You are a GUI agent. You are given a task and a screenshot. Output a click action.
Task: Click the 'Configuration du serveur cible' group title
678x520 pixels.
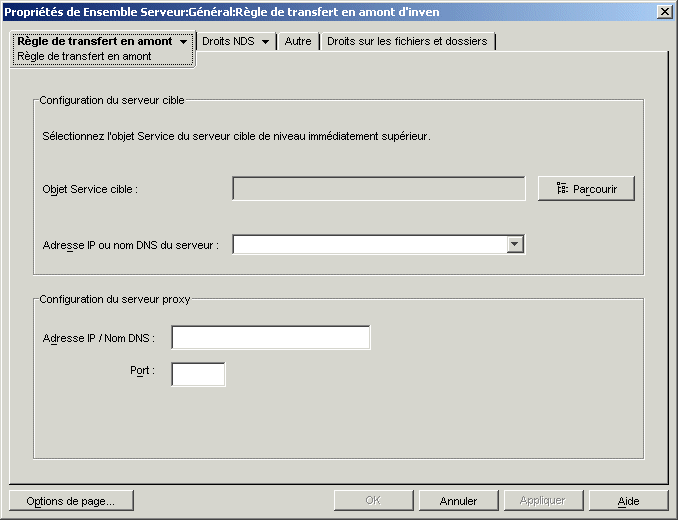[112, 100]
